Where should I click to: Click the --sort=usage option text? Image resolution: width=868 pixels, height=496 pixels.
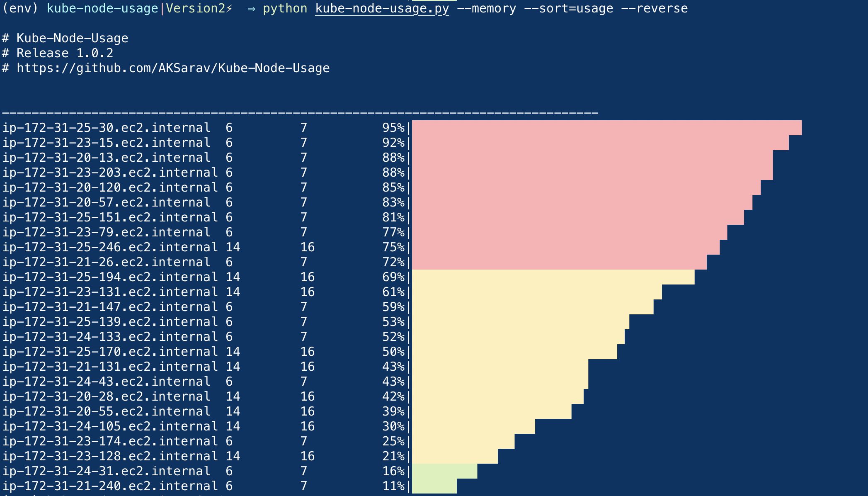tap(568, 8)
